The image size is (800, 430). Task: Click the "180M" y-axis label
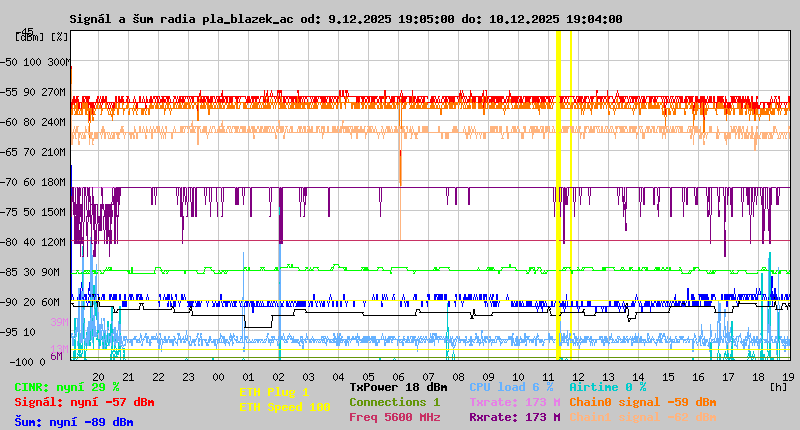click(x=56, y=182)
